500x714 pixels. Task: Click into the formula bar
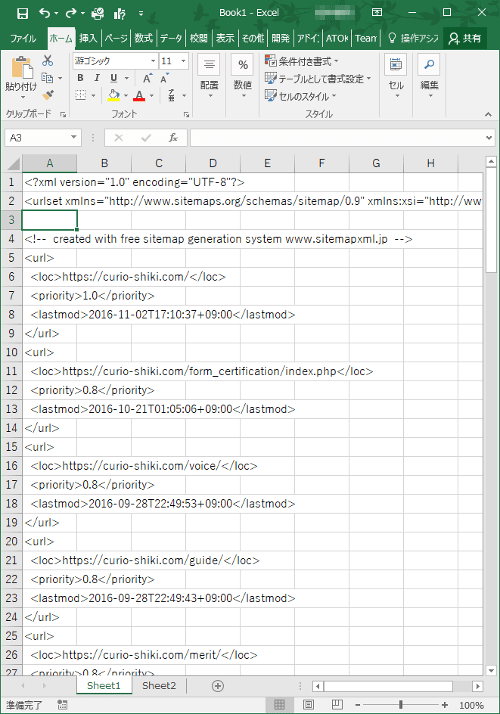337,138
